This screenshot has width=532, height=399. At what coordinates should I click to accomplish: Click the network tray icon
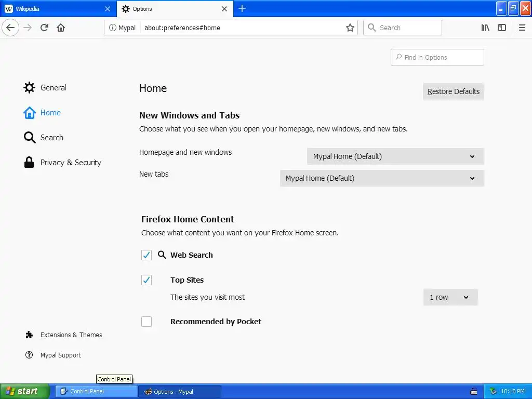(x=493, y=392)
